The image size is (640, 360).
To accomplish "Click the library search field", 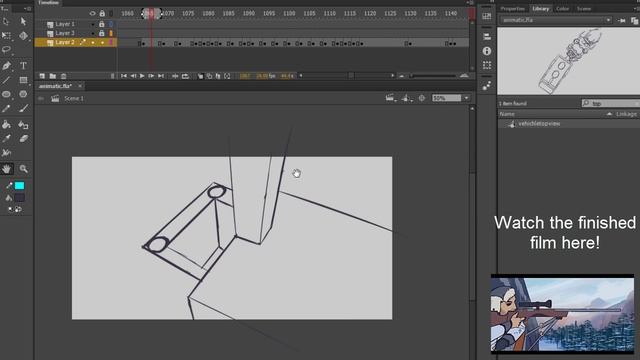I will (611, 103).
